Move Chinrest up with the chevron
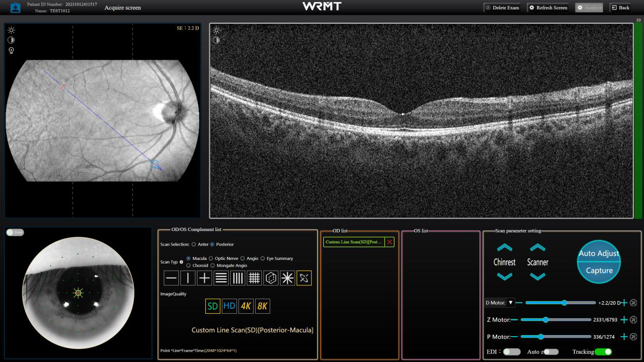644x362 pixels. pyautogui.click(x=504, y=248)
